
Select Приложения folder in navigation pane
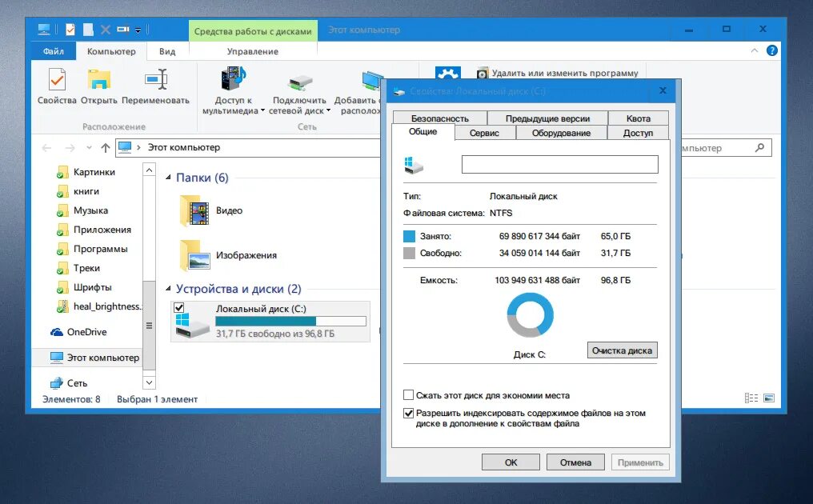[x=94, y=230]
